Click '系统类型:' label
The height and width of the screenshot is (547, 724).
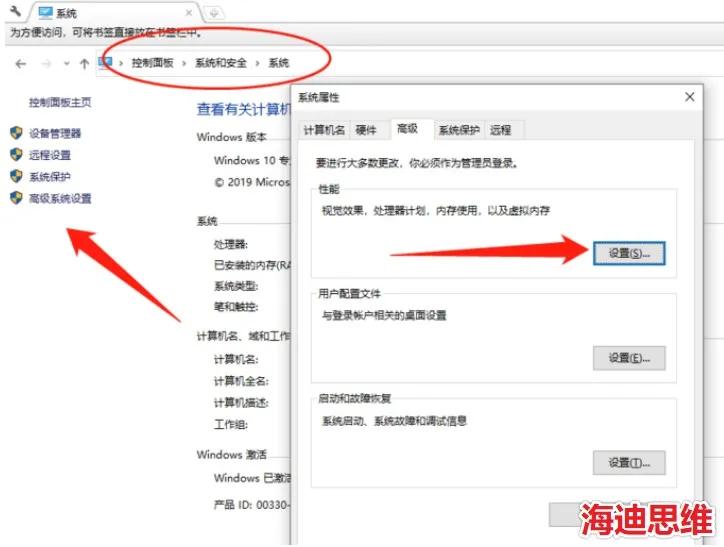pos(235,286)
